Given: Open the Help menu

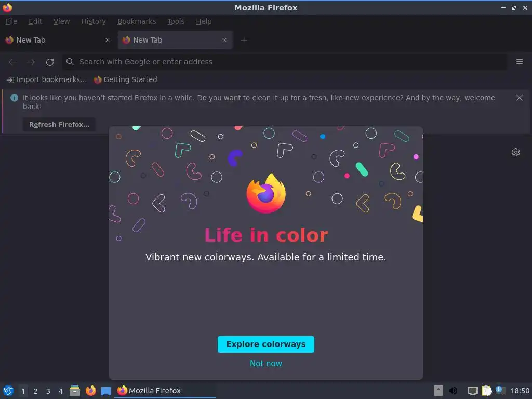Looking at the screenshot, I should pyautogui.click(x=204, y=21).
